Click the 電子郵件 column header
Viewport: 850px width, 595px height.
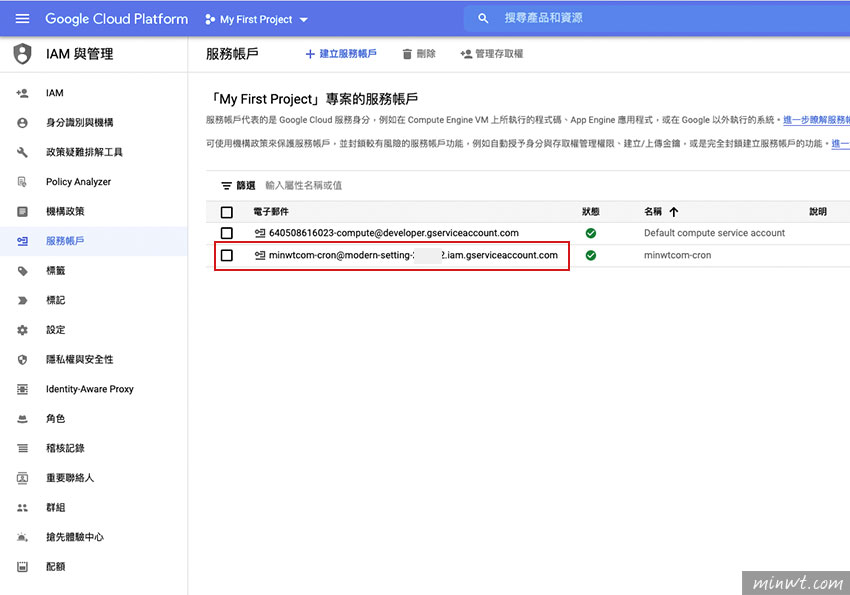pyautogui.click(x=271, y=212)
